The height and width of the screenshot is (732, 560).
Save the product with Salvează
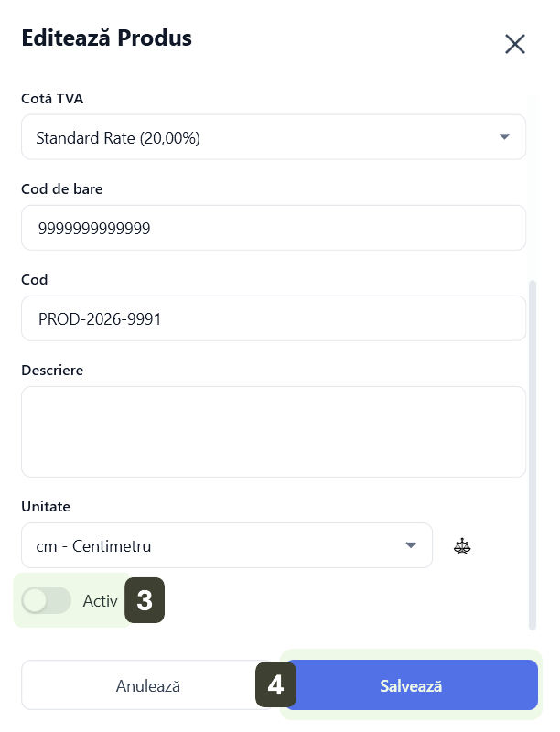click(x=411, y=685)
